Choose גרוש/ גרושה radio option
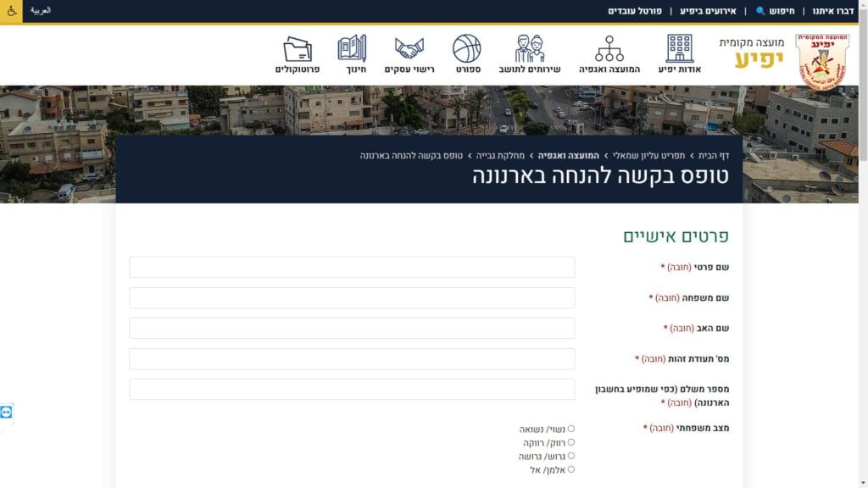The width and height of the screenshot is (868, 488). point(571,456)
